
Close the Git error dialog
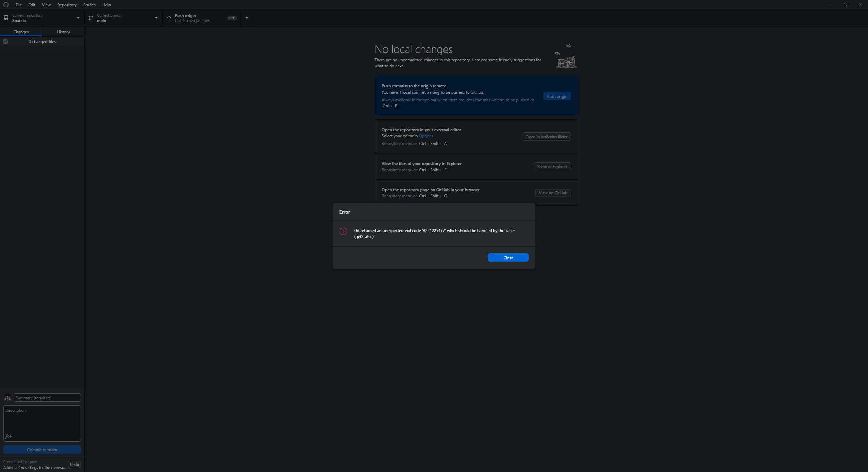508,257
